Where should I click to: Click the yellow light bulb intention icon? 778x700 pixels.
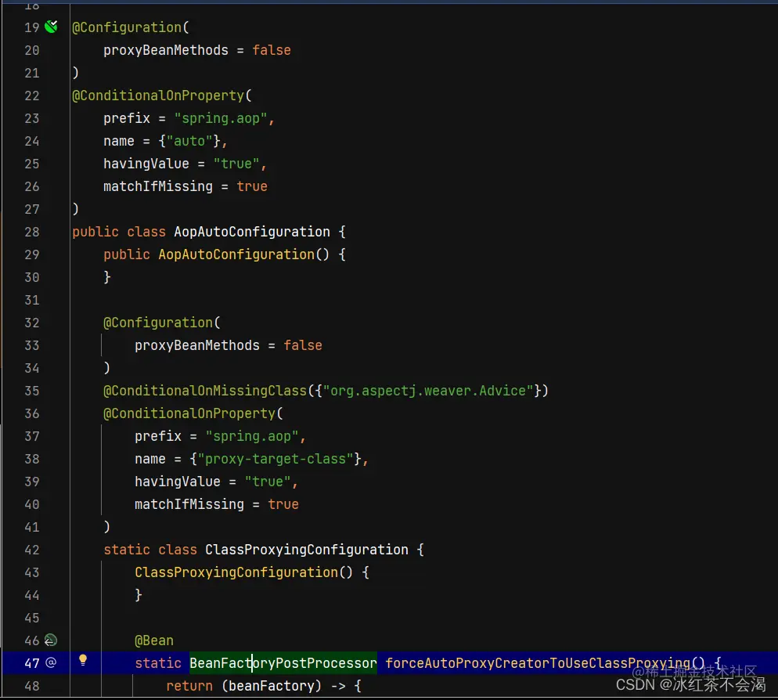click(83, 660)
